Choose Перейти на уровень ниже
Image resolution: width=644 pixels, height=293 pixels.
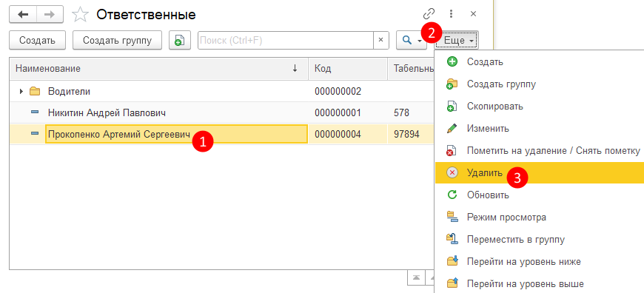point(540,261)
